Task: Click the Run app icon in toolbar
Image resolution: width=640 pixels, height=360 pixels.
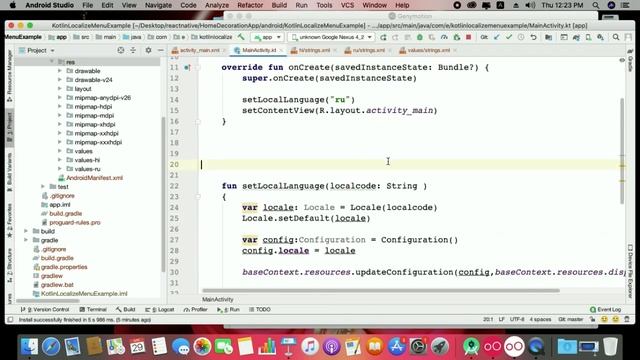Action: pyautogui.click(x=383, y=37)
